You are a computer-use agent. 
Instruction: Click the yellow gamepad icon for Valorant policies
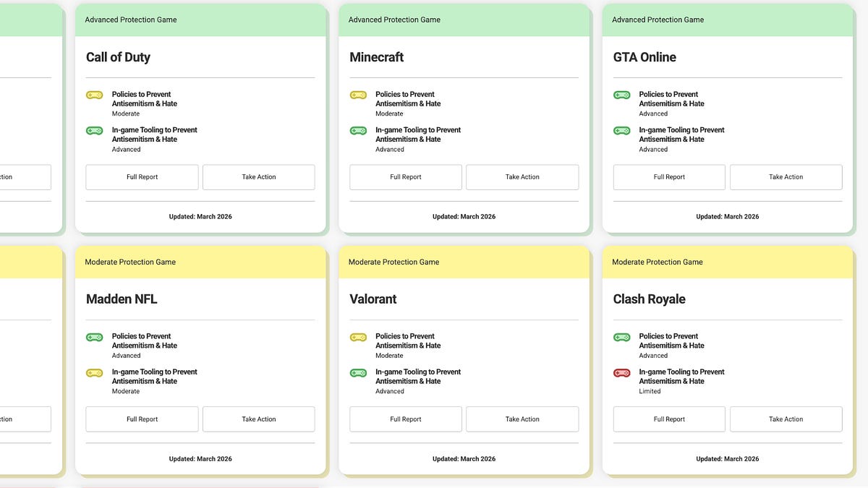358,337
